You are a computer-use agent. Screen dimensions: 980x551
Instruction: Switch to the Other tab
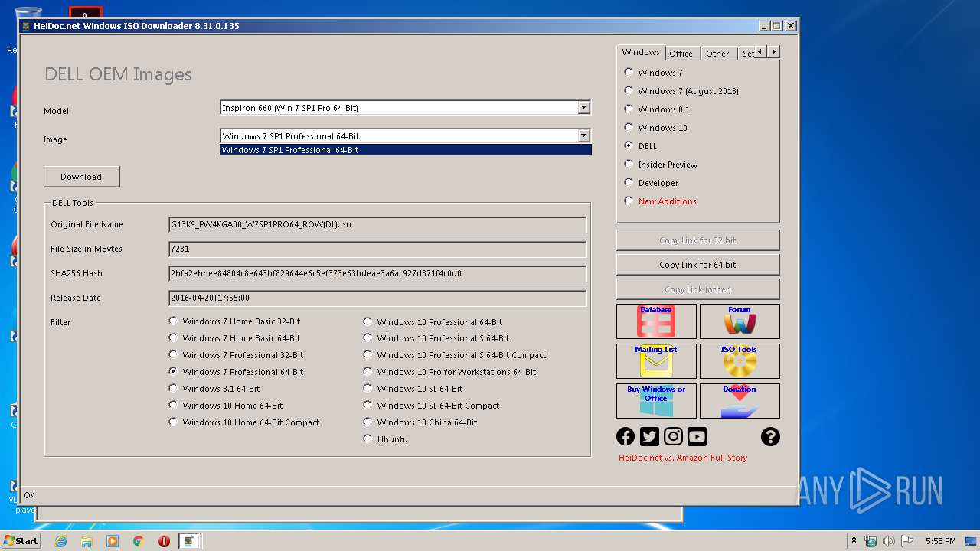pyautogui.click(x=717, y=54)
